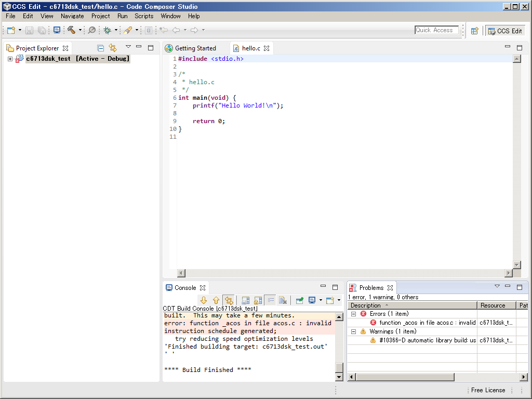The height and width of the screenshot is (399, 532).
Task: Toggle Wrap Lines in Console toolbar
Action: point(270,300)
